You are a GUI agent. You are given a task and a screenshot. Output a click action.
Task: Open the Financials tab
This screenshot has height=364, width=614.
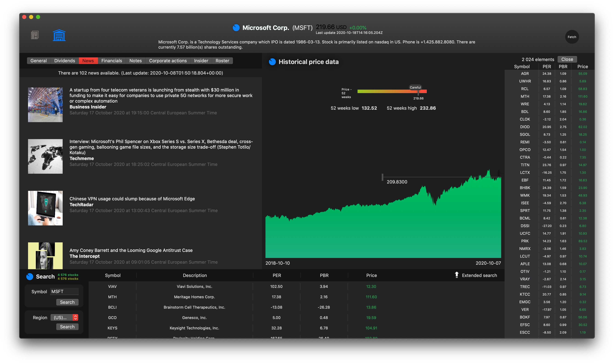(112, 61)
